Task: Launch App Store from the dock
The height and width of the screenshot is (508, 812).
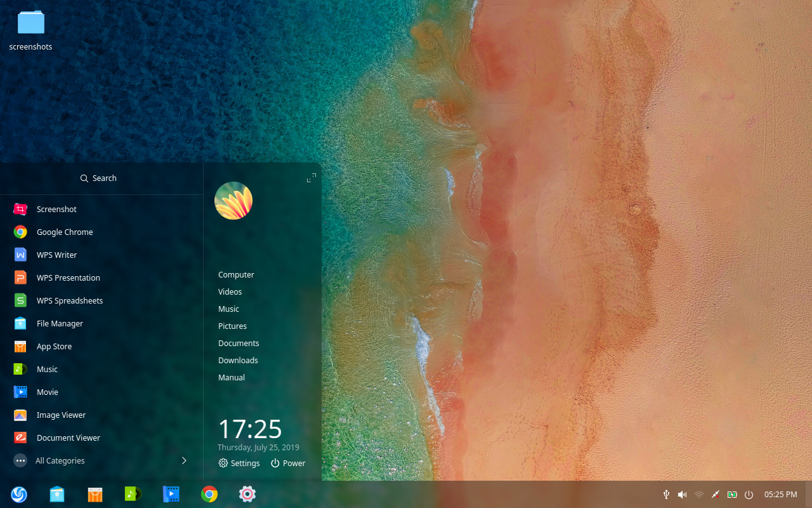Action: click(x=95, y=494)
